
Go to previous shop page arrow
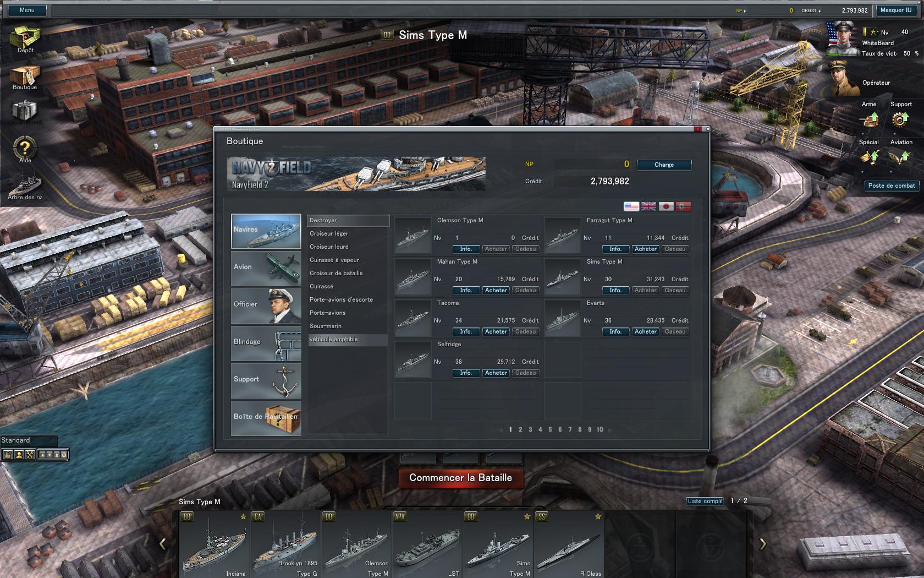click(501, 430)
